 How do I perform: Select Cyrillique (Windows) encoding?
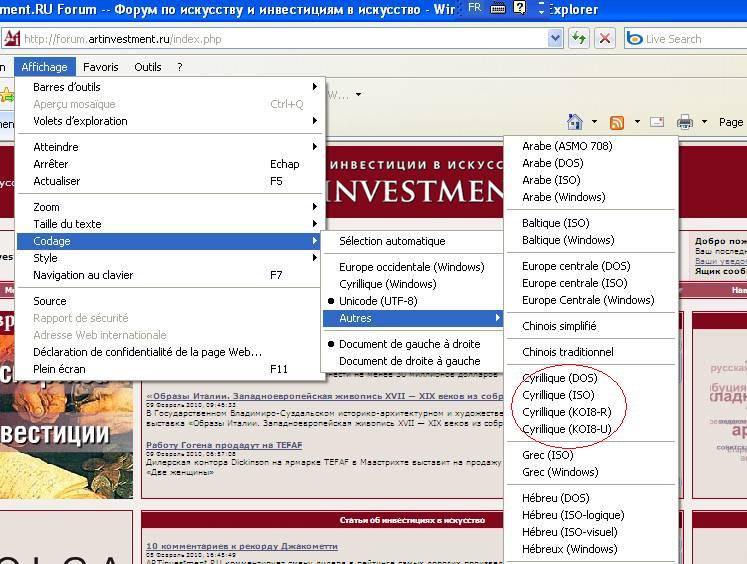tap(387, 284)
